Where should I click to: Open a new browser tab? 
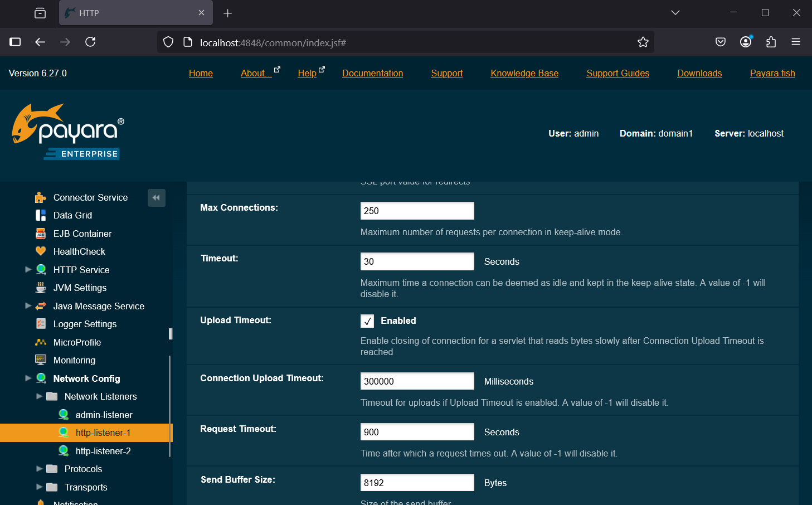click(227, 13)
